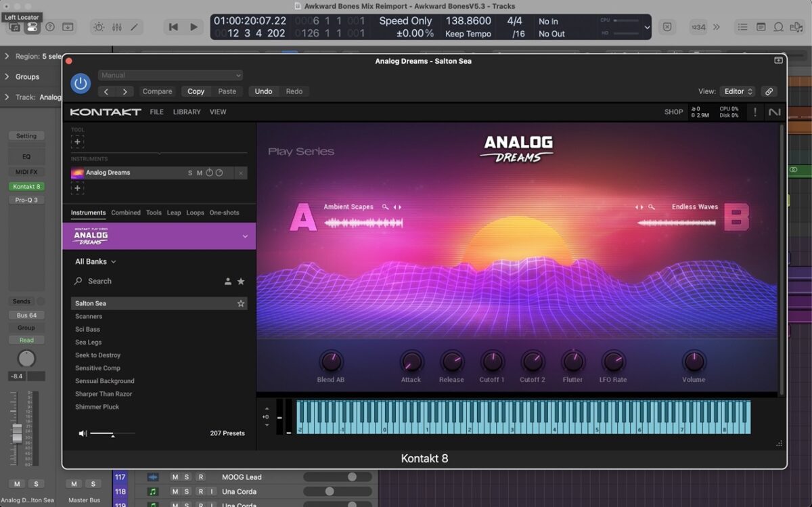Click the Compare button

(157, 91)
